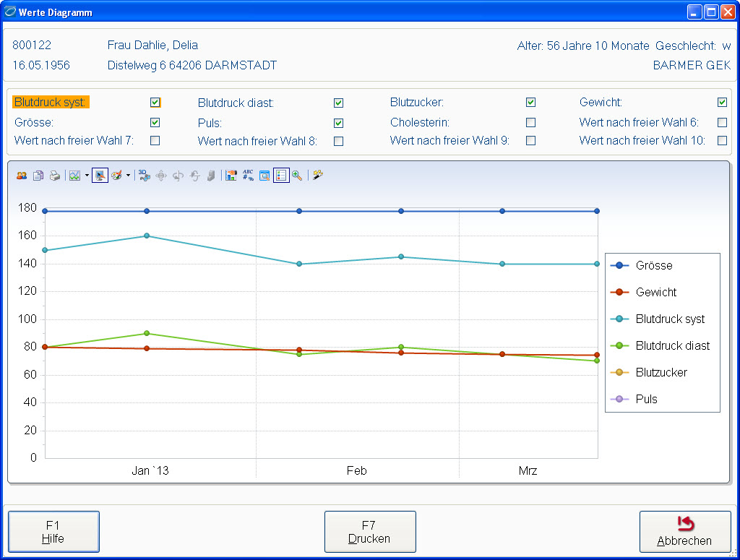The image size is (740, 560).
Task: Click the Feb label on the x-axis
Action: click(x=357, y=471)
